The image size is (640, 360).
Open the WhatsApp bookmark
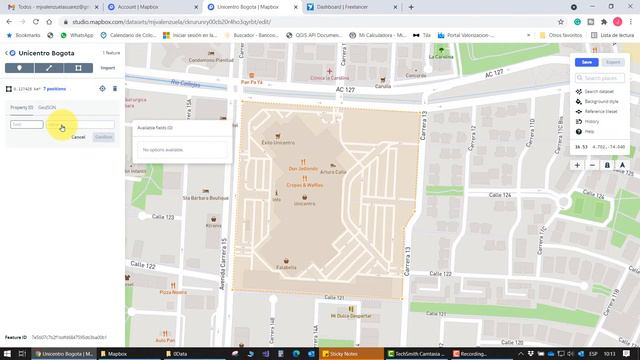77,36
